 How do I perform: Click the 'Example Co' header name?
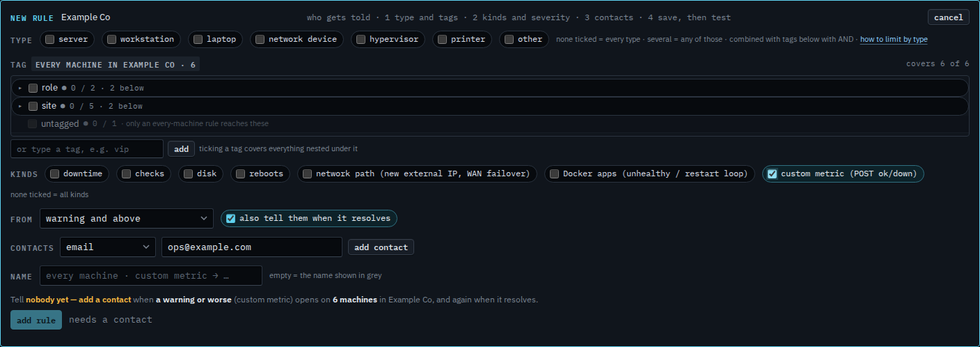point(86,17)
